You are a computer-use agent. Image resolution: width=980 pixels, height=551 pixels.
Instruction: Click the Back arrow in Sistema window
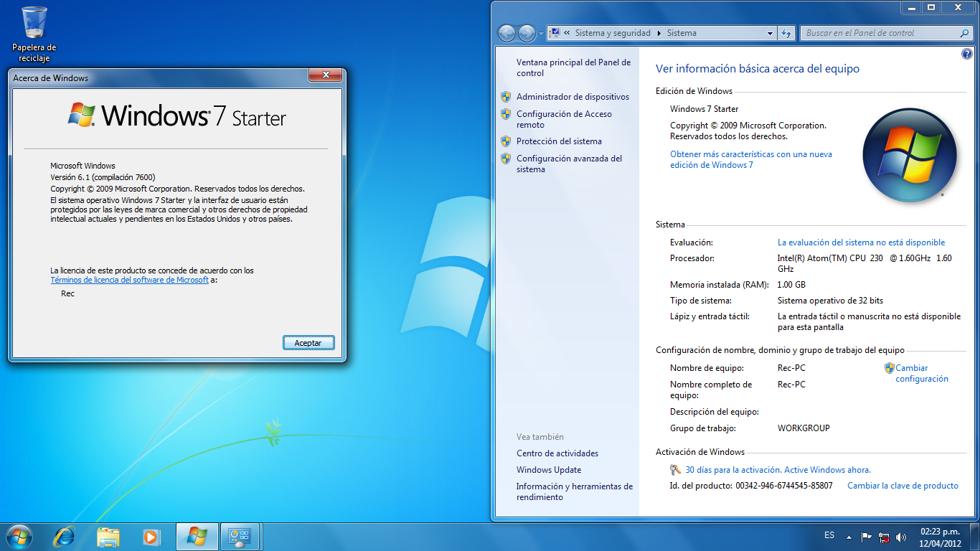click(507, 33)
